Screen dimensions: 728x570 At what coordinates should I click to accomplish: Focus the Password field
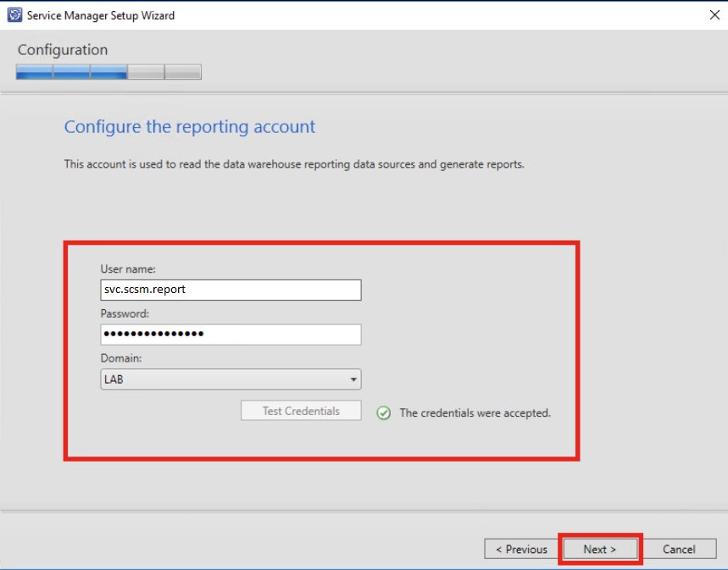[x=231, y=335]
